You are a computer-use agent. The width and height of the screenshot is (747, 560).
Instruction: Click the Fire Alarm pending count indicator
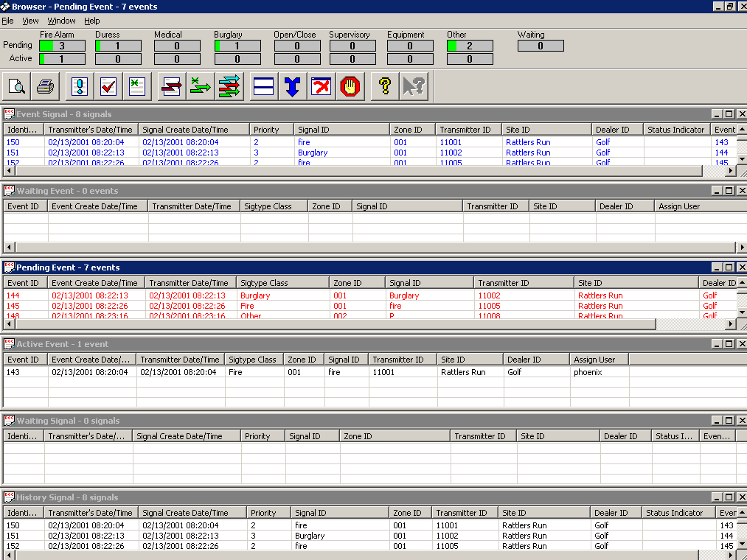click(x=62, y=46)
